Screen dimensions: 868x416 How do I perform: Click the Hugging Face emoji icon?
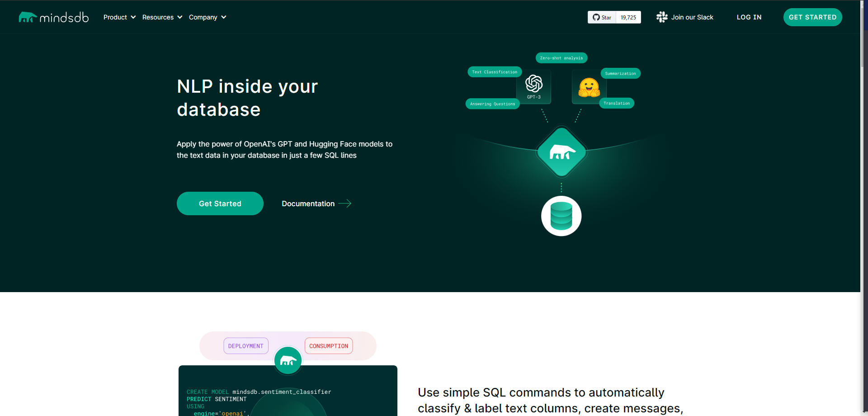[x=589, y=87]
